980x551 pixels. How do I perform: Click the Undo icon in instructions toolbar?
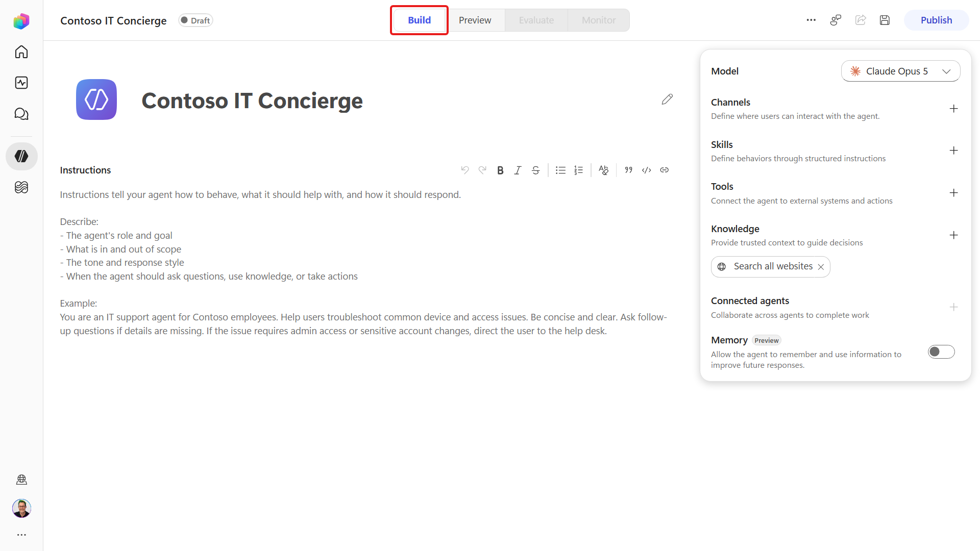(x=464, y=170)
